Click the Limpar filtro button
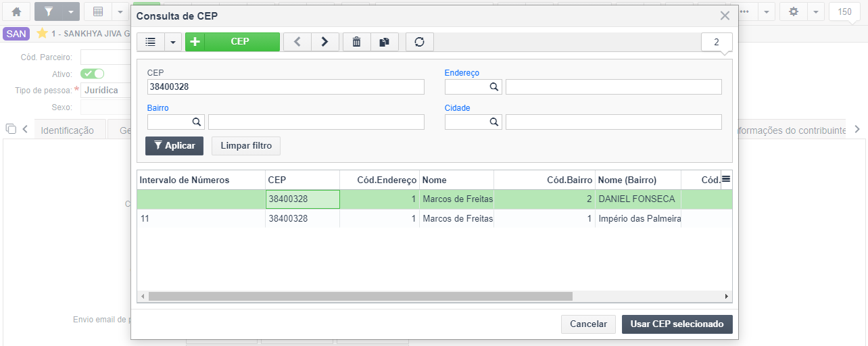Image resolution: width=868 pixels, height=346 pixels. pyautogui.click(x=246, y=146)
